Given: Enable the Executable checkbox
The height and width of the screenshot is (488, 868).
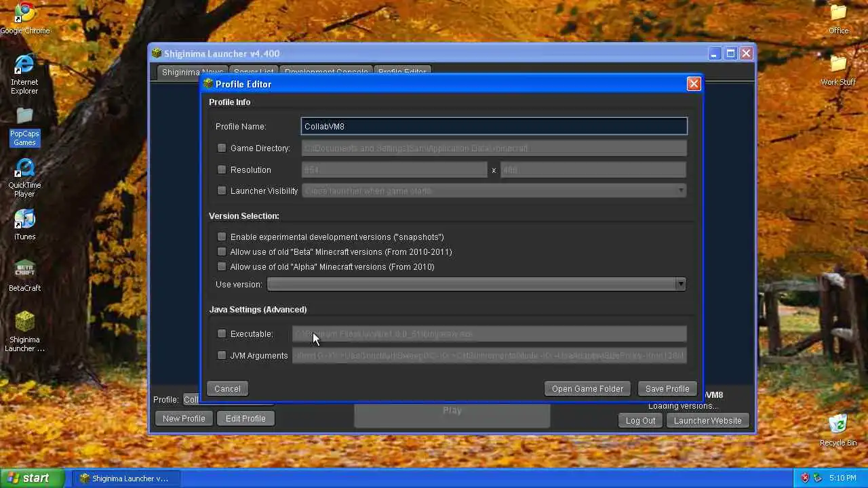Looking at the screenshot, I should point(222,333).
